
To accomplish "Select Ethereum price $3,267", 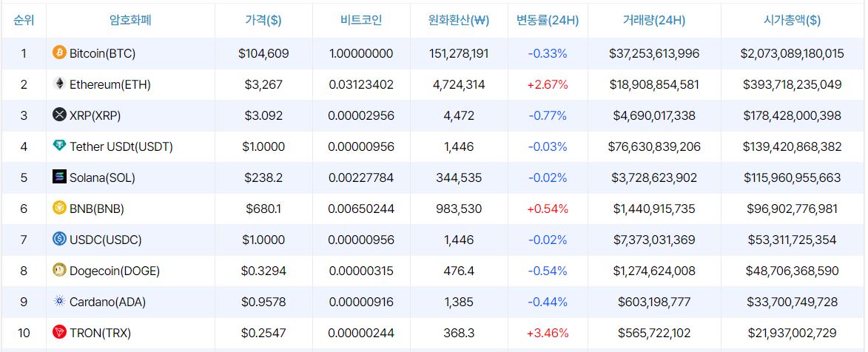I will (x=263, y=85).
